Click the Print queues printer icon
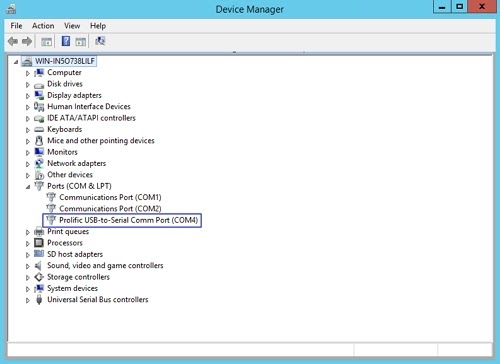Screen dimensions: 500x364 pyautogui.click(x=39, y=231)
